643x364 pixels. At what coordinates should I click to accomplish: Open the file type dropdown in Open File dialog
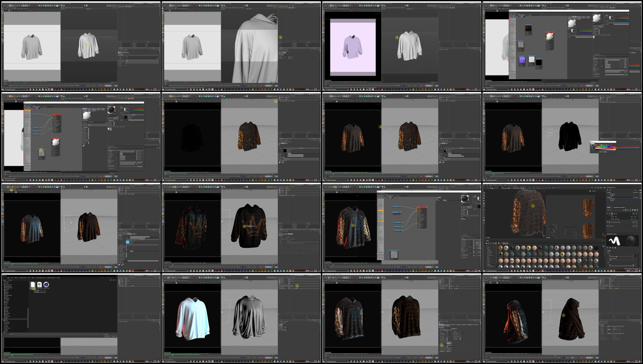110,334
